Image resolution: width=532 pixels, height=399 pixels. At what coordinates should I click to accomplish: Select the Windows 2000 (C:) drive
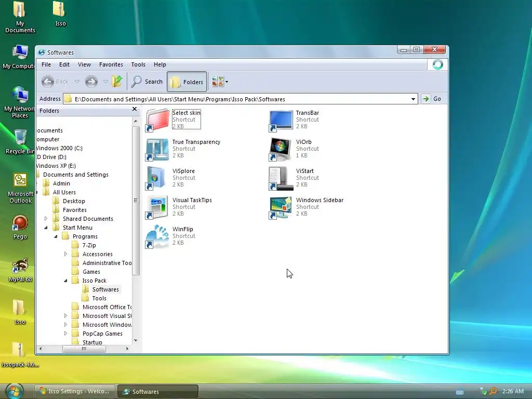(59, 148)
